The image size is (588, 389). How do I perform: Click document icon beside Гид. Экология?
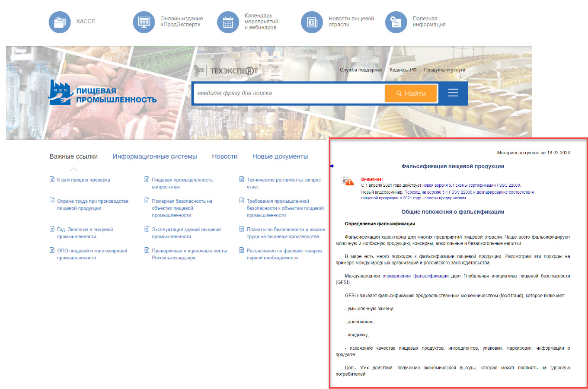52,229
